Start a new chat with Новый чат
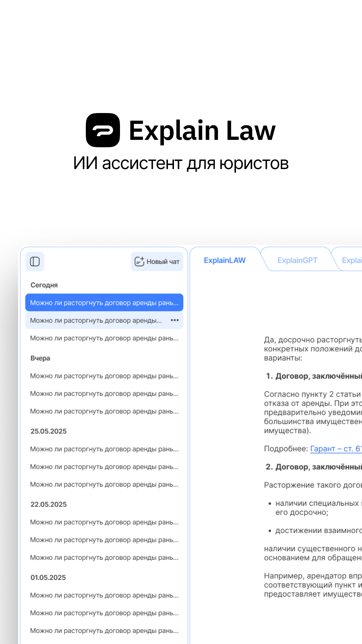Image resolution: width=362 pixels, height=644 pixels. click(157, 261)
